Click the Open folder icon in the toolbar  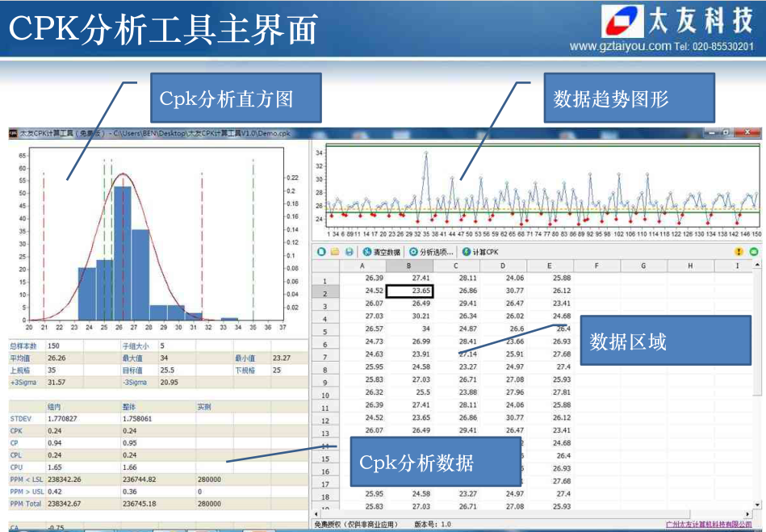[335, 252]
